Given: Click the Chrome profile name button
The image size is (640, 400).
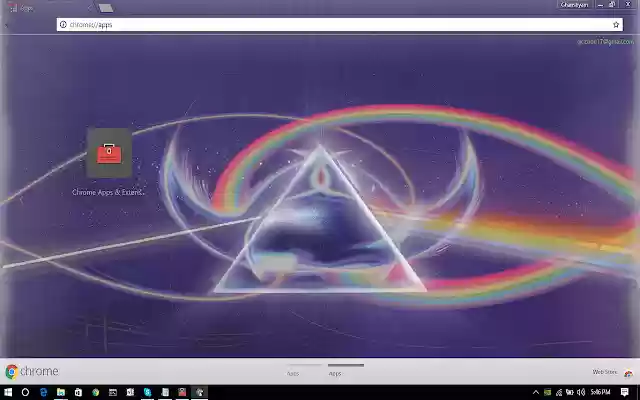Looking at the screenshot, I should pyautogui.click(x=574, y=5).
